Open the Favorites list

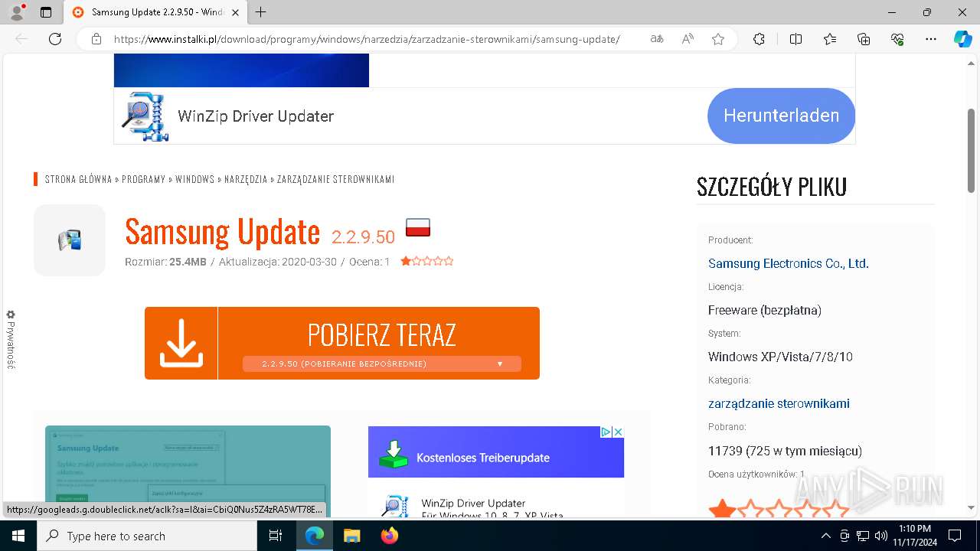(830, 39)
